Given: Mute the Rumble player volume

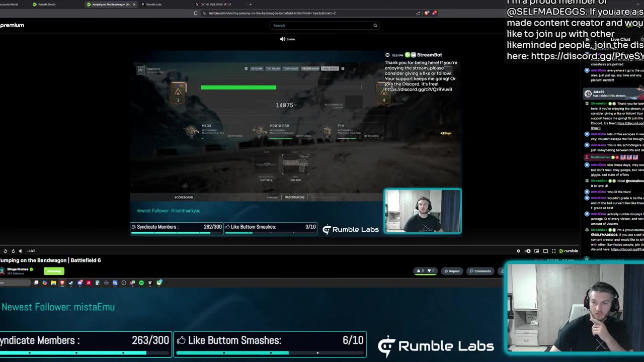Looking at the screenshot, I should 20,251.
